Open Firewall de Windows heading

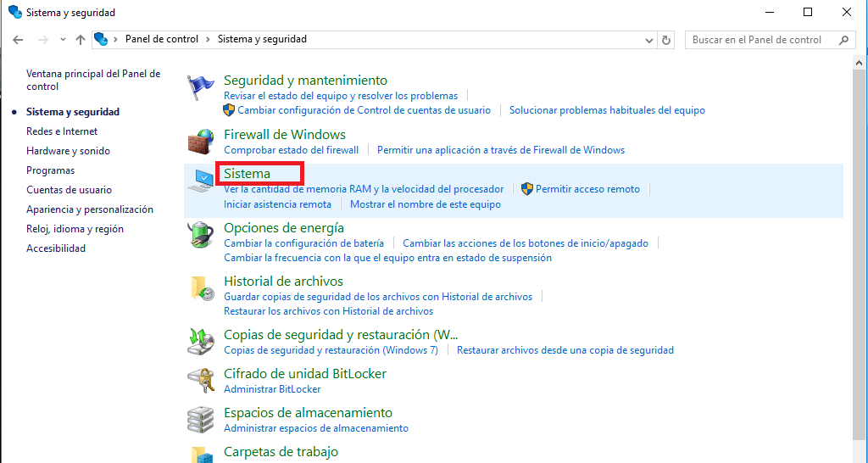click(285, 135)
